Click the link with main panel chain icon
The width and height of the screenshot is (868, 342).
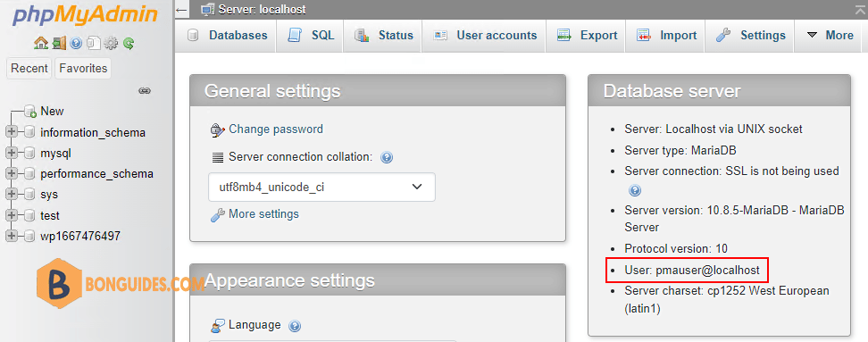coord(145,90)
